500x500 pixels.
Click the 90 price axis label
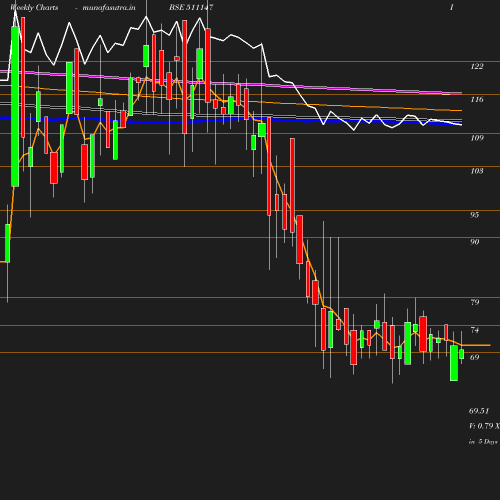[x=475, y=242]
